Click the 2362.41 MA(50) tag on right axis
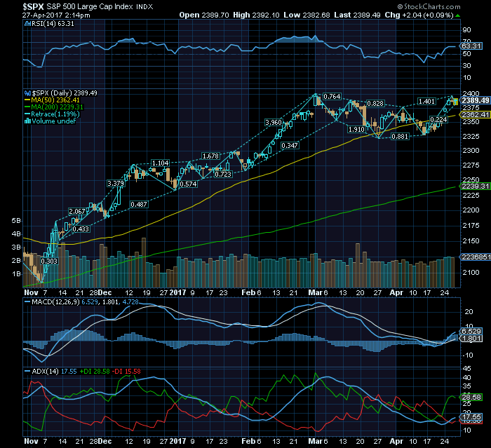Screen dimensions: 491x448 pyautogui.click(x=476, y=114)
